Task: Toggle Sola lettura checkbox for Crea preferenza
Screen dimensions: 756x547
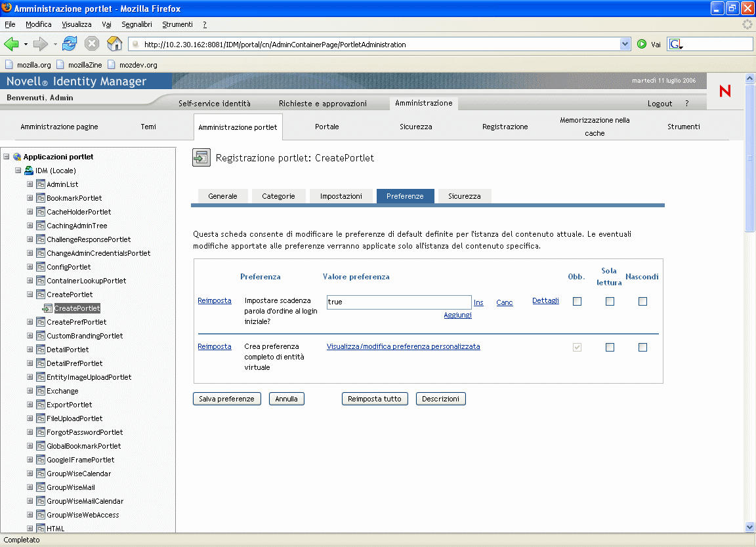Action: coord(610,347)
